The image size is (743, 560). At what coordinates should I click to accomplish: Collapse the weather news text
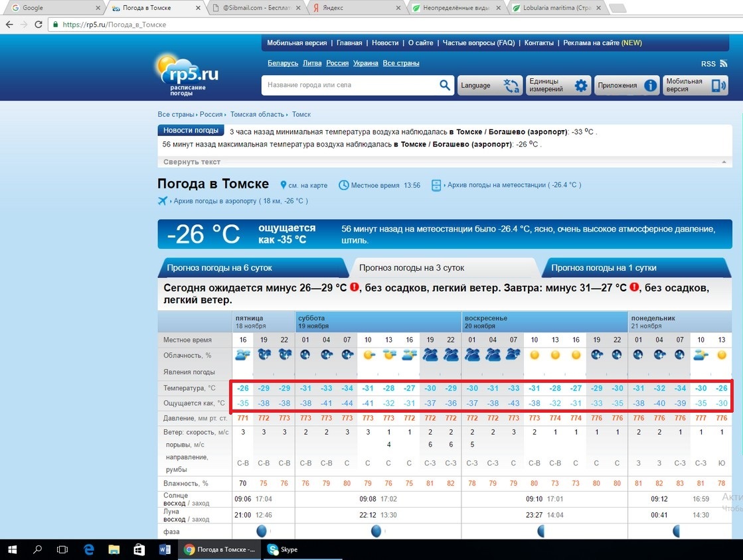click(192, 162)
